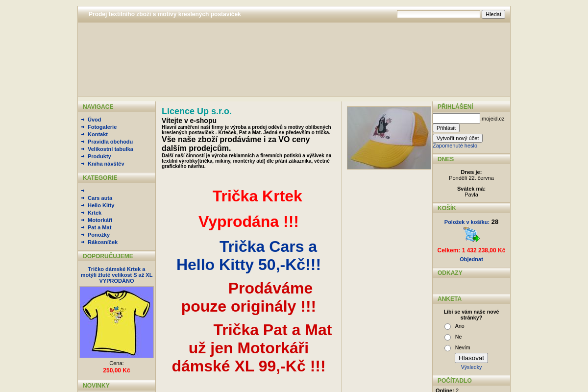Image resolution: width=588 pixels, height=392 pixels.
Task: Click Hello Kitty 50,-Kč!!! headline
Action: [x=248, y=265]
